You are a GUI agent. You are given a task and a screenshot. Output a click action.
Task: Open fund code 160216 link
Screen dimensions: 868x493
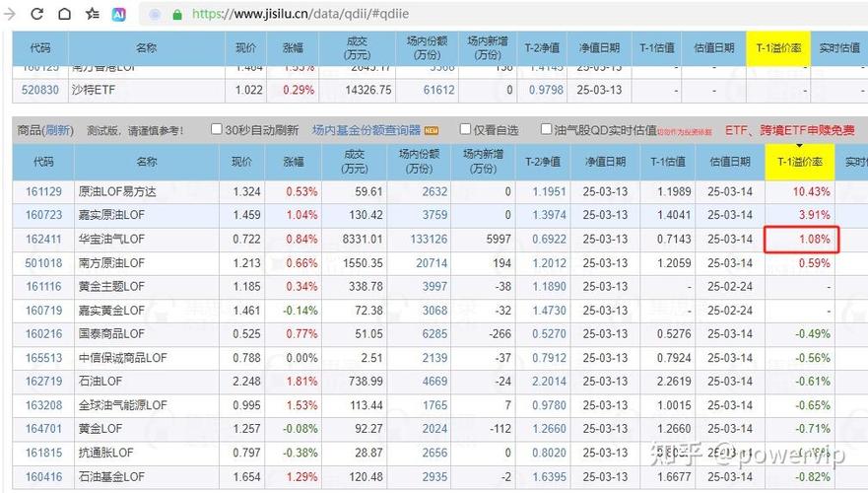click(x=43, y=334)
